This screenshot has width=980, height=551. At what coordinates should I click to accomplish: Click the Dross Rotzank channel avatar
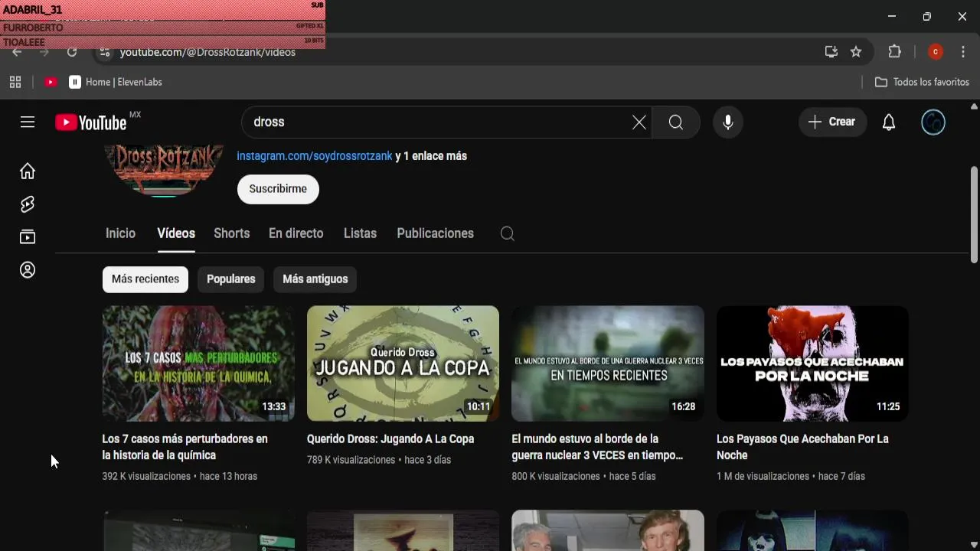click(163, 170)
